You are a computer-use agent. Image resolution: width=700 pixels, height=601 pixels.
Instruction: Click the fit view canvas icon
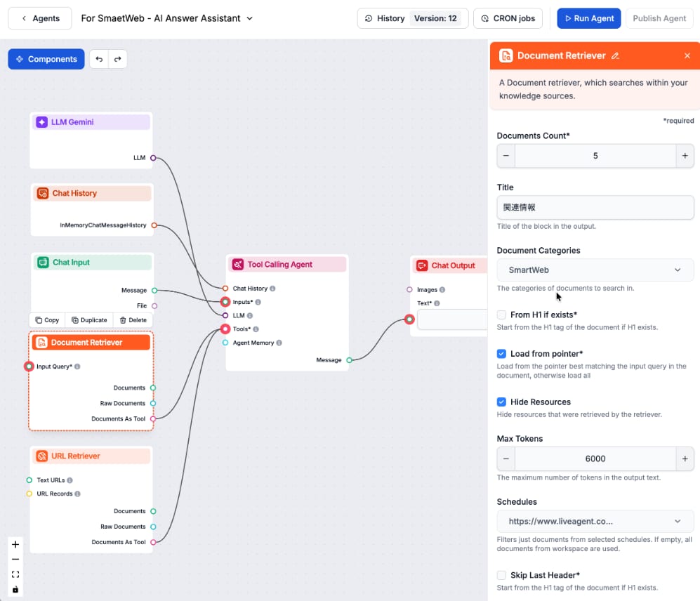point(15,574)
